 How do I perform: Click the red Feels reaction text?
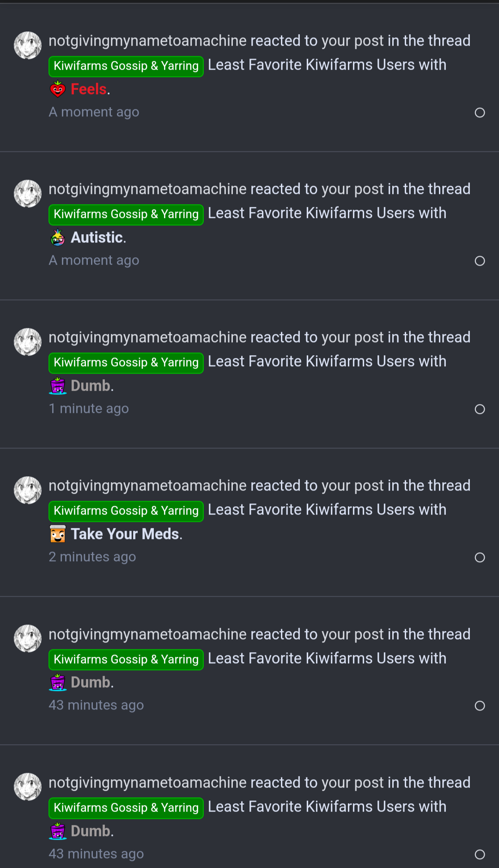click(89, 89)
